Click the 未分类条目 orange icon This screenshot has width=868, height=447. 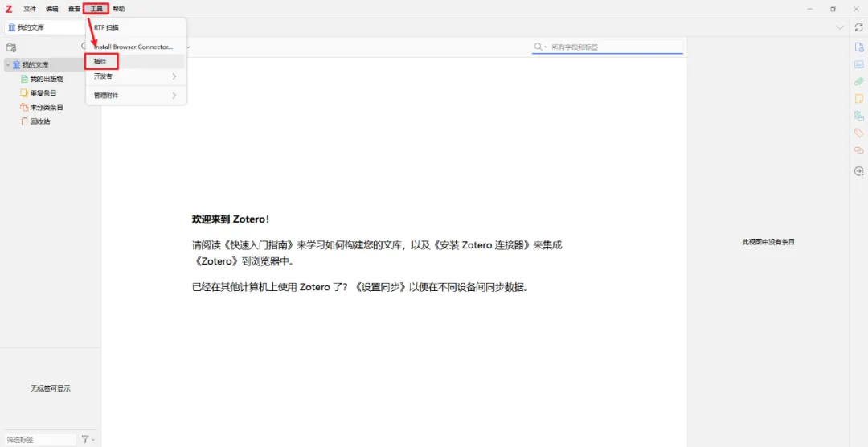(x=24, y=108)
